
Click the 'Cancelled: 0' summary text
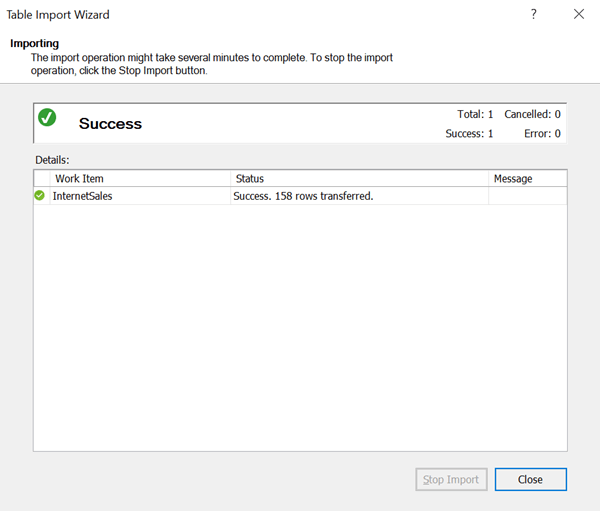(x=532, y=114)
